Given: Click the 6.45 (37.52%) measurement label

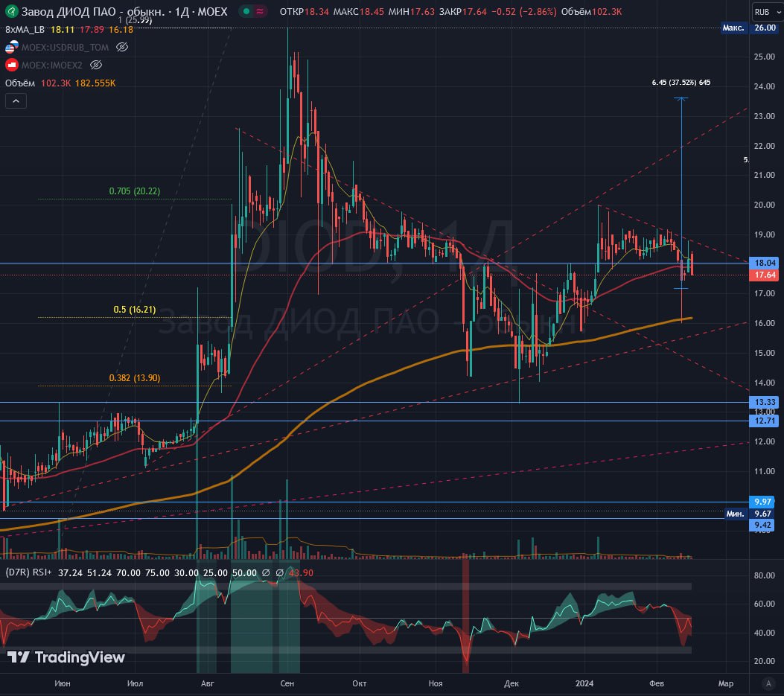Looking at the screenshot, I should [x=681, y=83].
